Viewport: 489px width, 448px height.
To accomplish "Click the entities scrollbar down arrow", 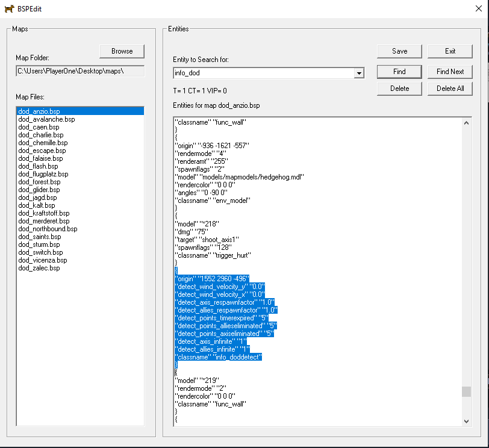I will [x=466, y=421].
